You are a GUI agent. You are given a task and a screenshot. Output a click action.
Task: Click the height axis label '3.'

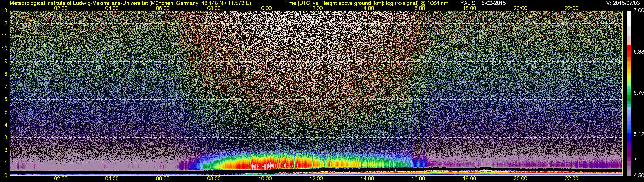(6, 137)
